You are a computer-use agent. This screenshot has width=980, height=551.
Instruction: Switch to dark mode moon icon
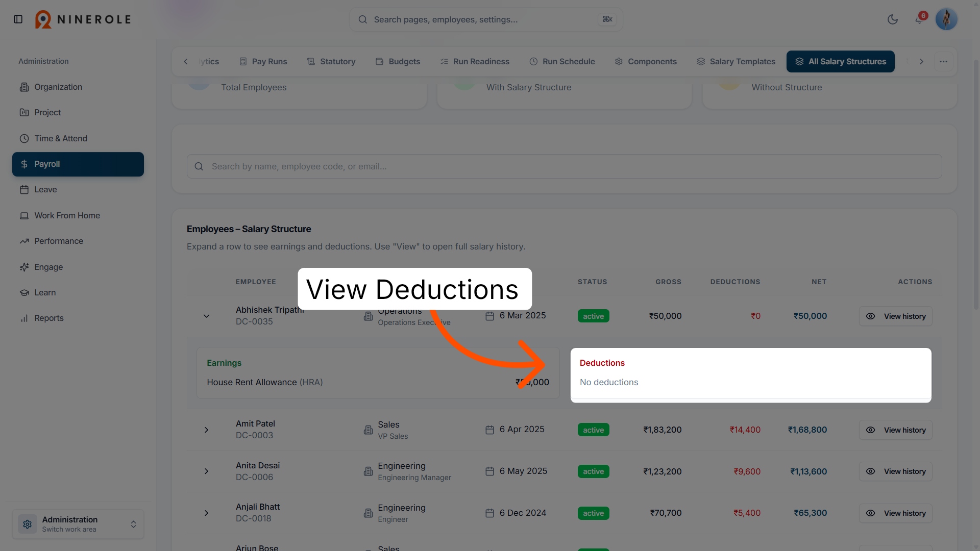[x=893, y=19]
